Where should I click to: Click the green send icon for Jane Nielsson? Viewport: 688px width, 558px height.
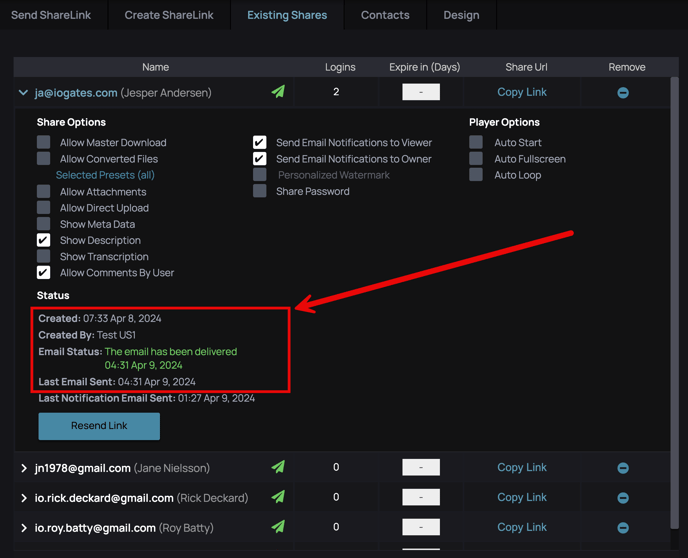[x=278, y=467]
